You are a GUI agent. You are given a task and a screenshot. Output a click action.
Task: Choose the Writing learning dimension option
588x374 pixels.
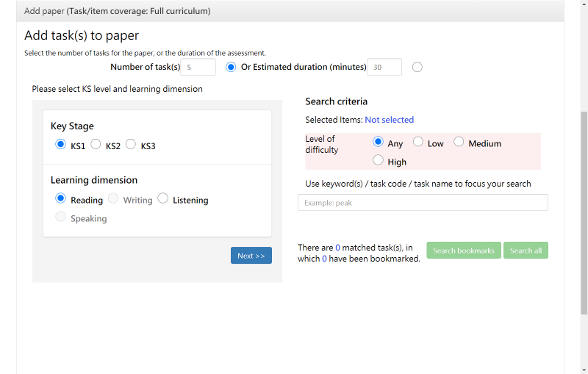113,199
